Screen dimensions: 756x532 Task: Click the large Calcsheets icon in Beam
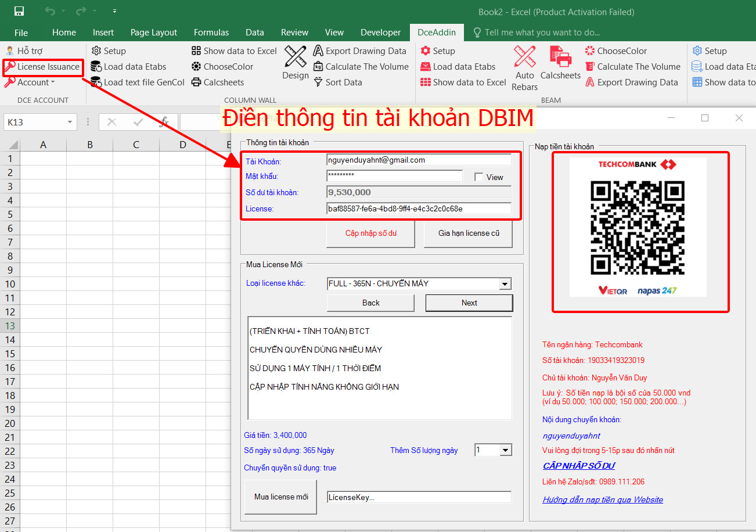[x=560, y=57]
